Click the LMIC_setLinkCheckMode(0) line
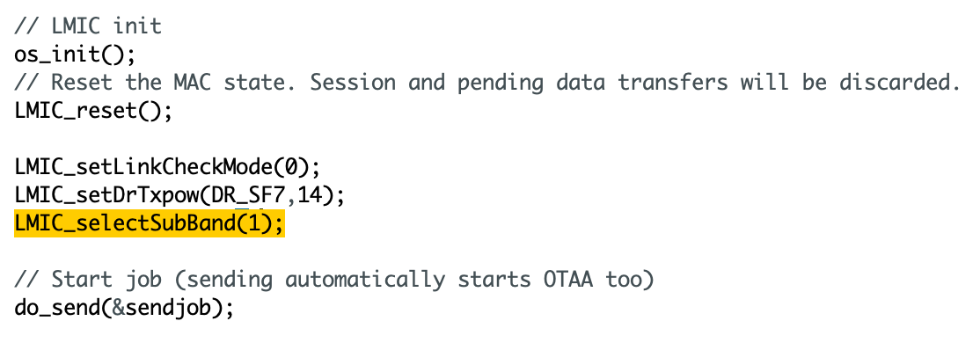Image resolution: width=980 pixels, height=343 pixels. pos(167,167)
